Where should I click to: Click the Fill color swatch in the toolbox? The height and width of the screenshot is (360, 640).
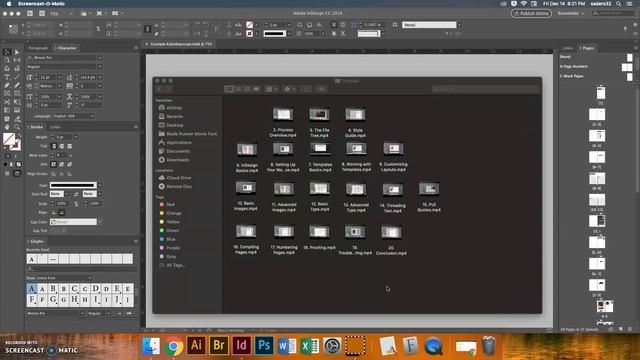pyautogui.click(x=9, y=139)
